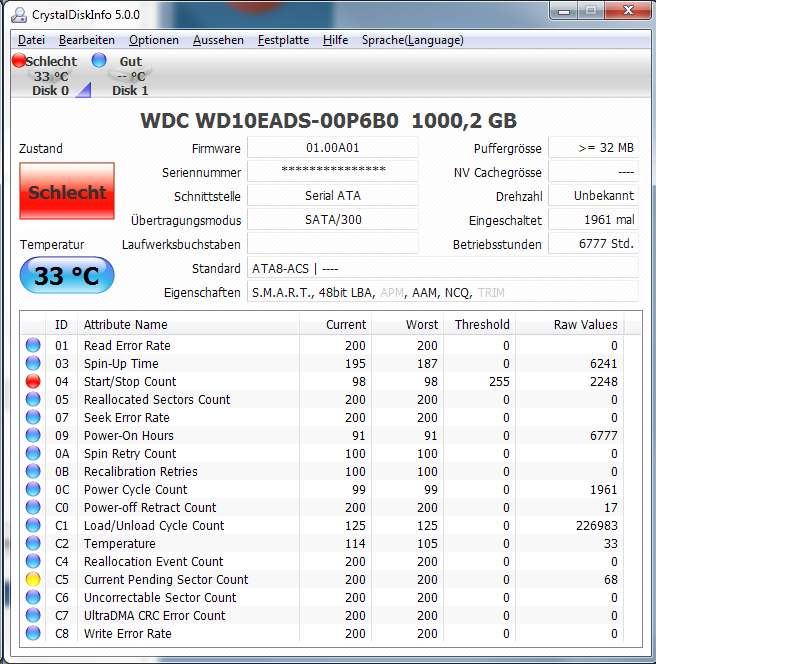Click yellow icon for Current Pending Sector Count
Screen dimensions: 791x664
point(33,579)
